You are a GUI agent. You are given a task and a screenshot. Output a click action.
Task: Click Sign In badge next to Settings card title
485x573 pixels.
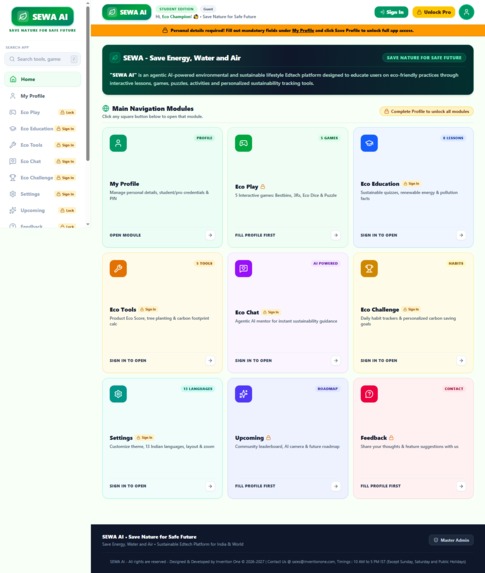point(145,437)
